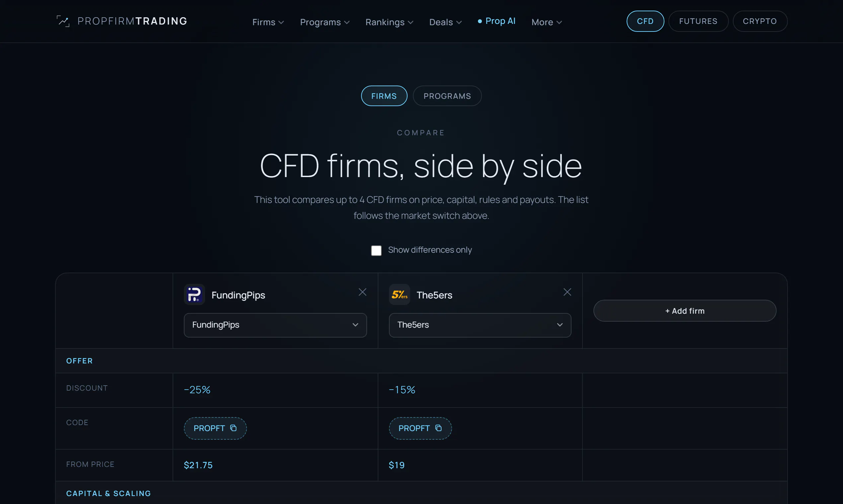Click the CODE row label
843x504 pixels.
click(77, 422)
